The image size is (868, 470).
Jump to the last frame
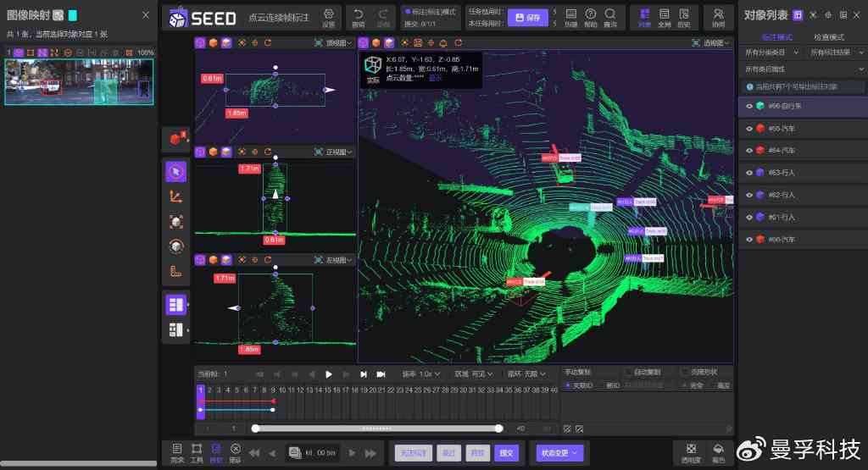click(x=381, y=374)
